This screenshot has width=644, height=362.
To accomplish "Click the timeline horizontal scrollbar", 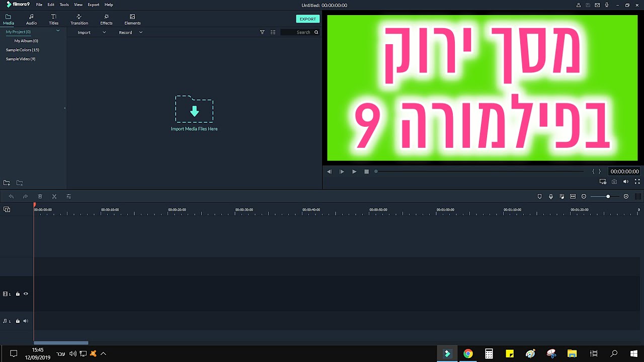I will [x=61, y=343].
